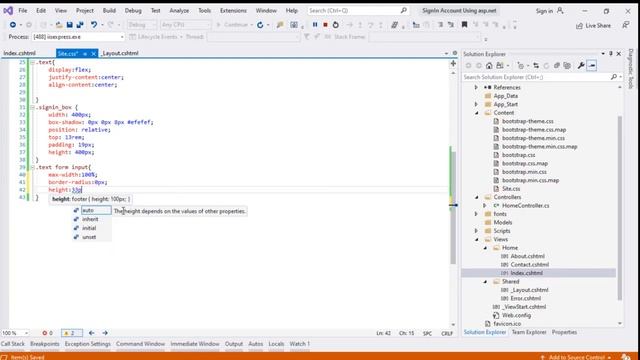Open the Immediate Window tab
Screen dimensions: 640x360
[195, 344]
